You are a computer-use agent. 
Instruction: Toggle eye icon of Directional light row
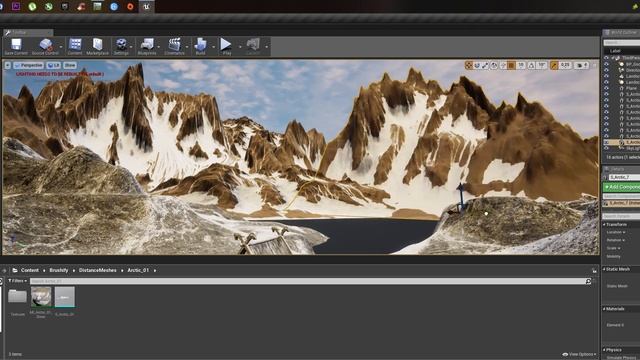606,70
